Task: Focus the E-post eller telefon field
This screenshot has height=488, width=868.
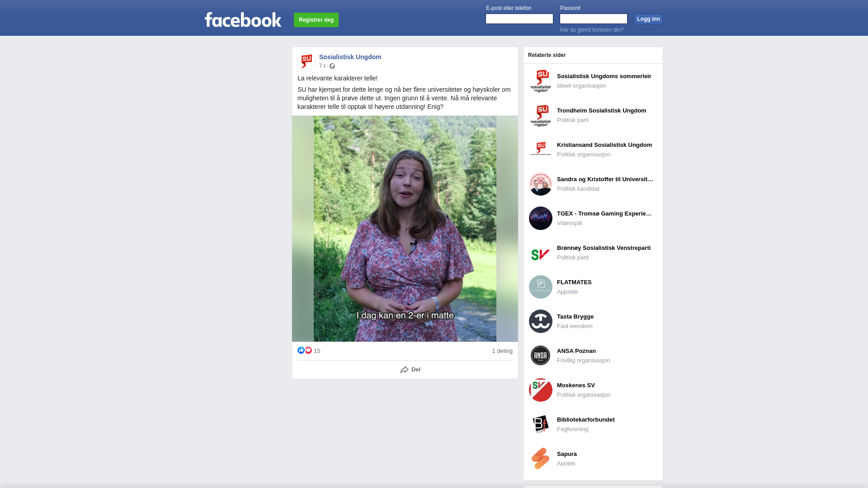Action: coord(519,19)
